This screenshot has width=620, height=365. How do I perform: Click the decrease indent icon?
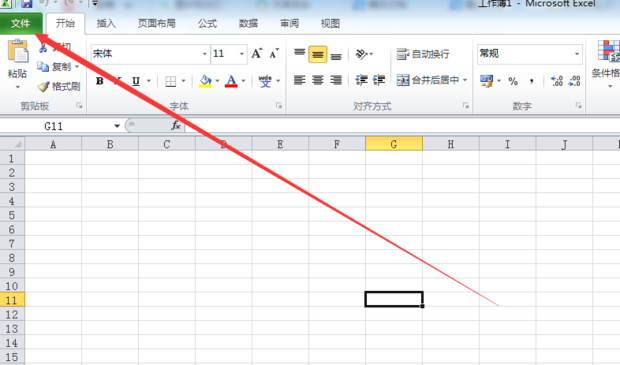(361, 80)
